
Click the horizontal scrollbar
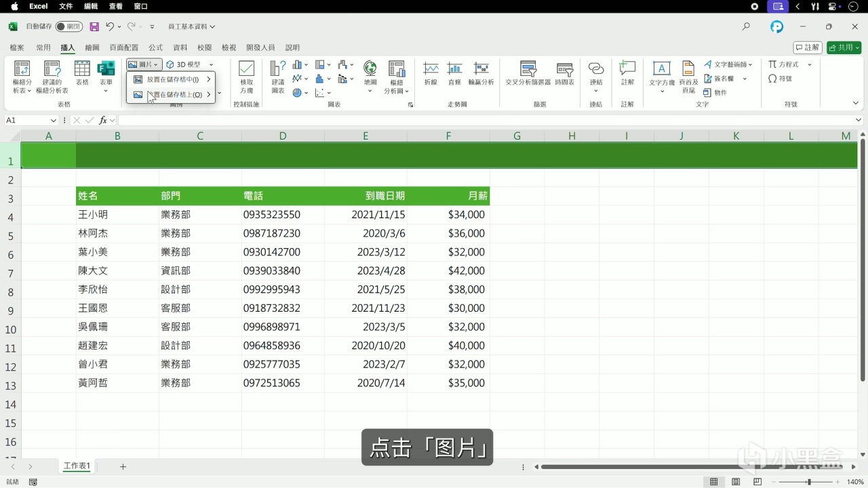692,466
